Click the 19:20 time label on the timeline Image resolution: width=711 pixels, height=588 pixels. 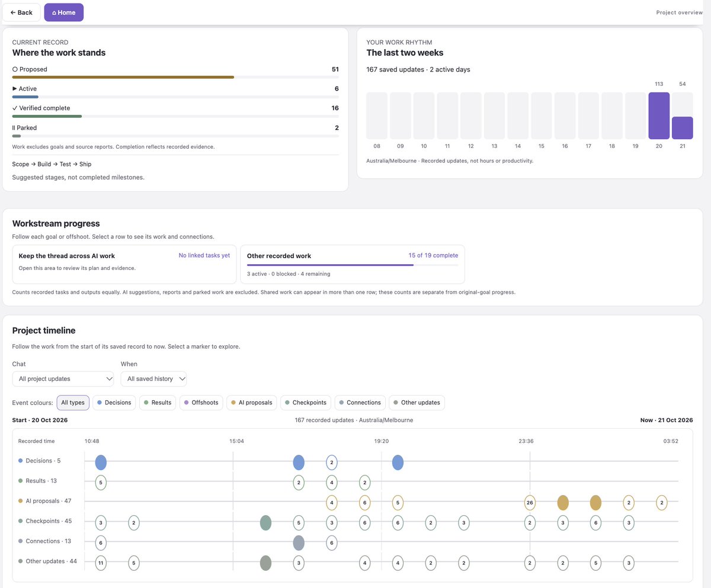coord(382,441)
